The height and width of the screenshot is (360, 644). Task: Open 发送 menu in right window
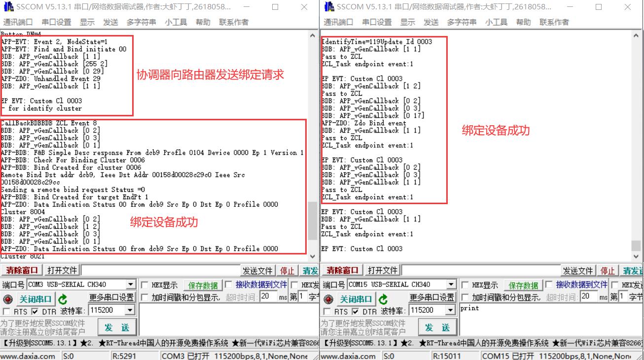(x=431, y=22)
